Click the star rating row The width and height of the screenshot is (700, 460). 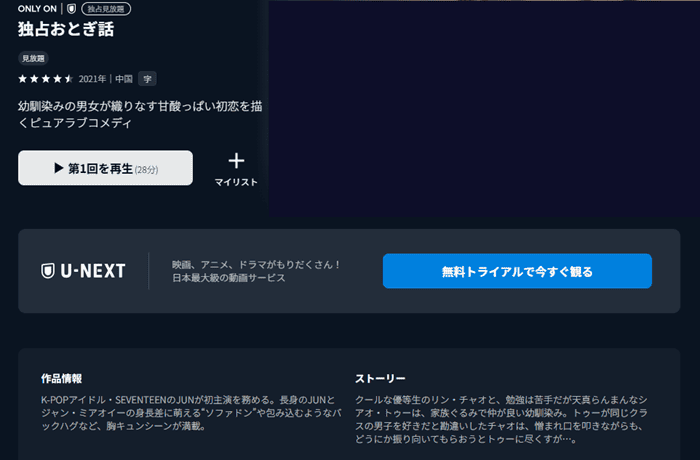46,79
